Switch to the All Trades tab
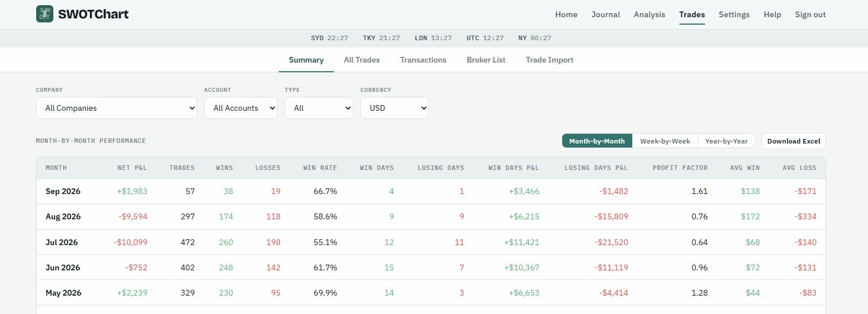This screenshot has height=314, width=868. click(362, 60)
